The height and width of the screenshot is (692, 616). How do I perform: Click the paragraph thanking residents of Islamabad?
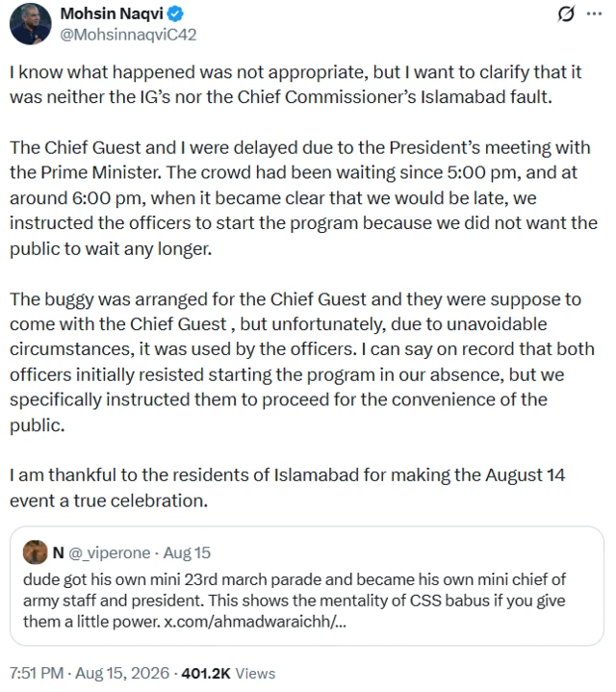click(287, 488)
